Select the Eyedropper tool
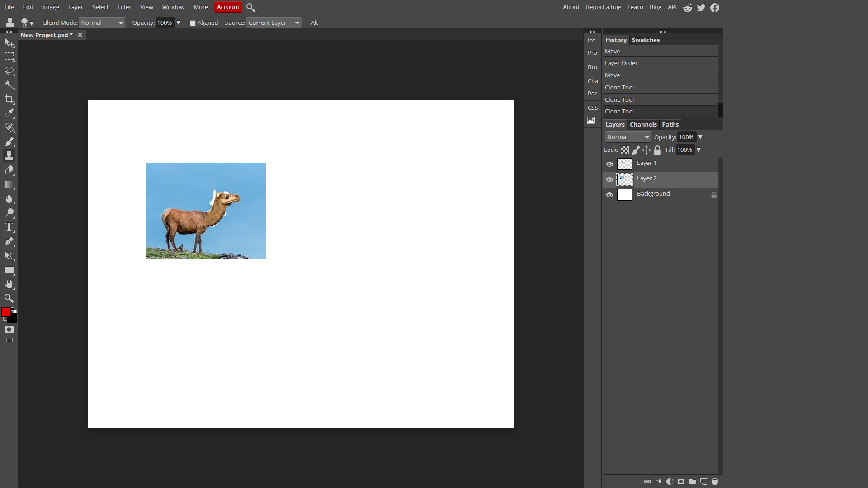The image size is (868, 488). [x=9, y=113]
